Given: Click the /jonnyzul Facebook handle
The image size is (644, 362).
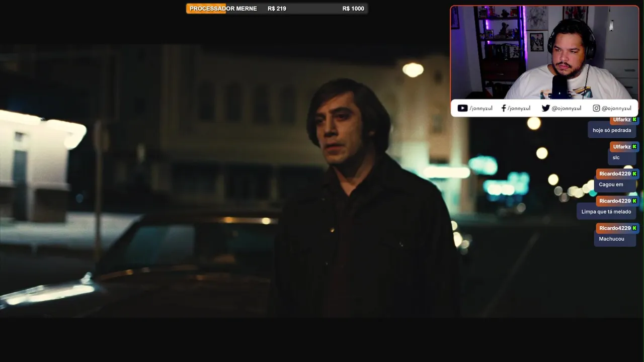Looking at the screenshot, I should pyautogui.click(x=519, y=108).
